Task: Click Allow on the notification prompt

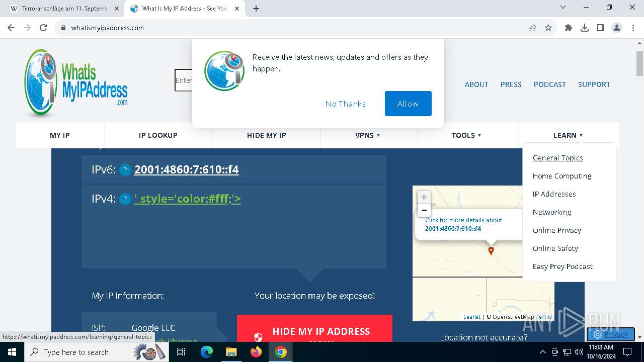Action: (x=408, y=104)
